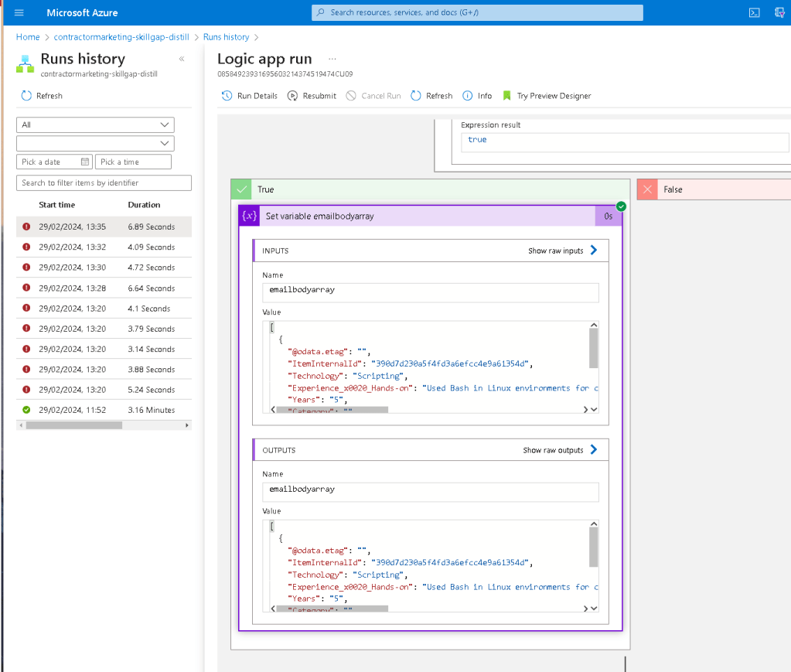Click the Runs history logic app icon

point(25,64)
